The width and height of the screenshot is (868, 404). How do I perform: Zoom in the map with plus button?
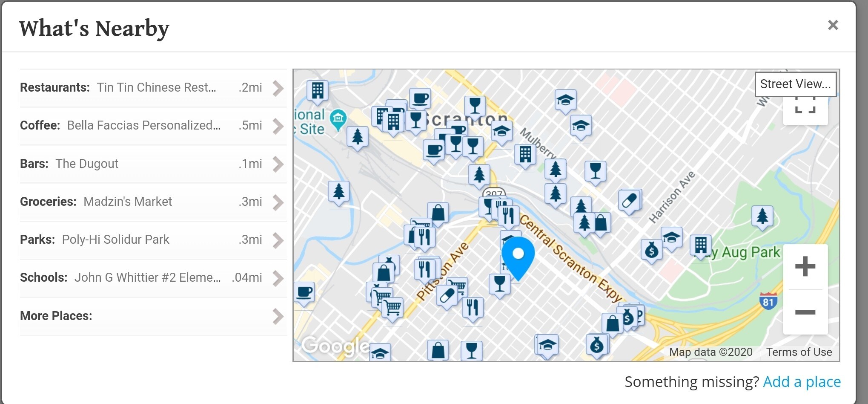point(805,267)
